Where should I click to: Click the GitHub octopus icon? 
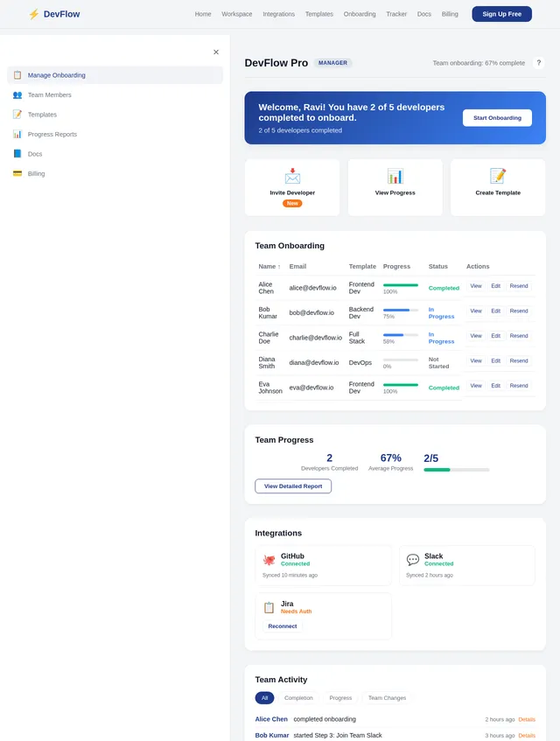tap(269, 560)
